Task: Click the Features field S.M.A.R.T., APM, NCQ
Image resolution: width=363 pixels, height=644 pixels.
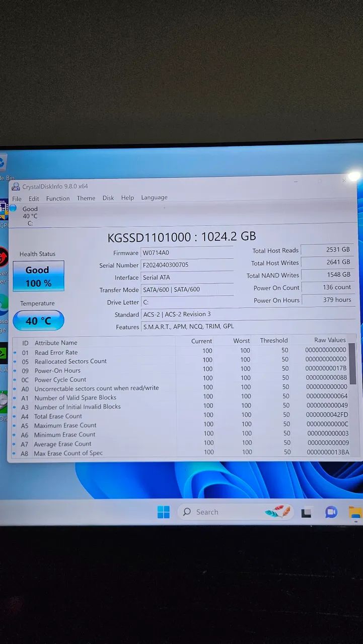Action: tap(248, 327)
